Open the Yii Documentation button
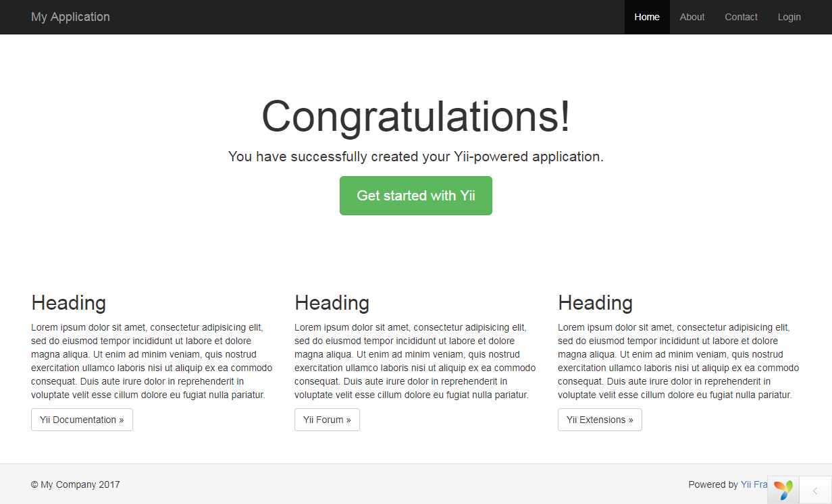The image size is (832, 504). (82, 420)
